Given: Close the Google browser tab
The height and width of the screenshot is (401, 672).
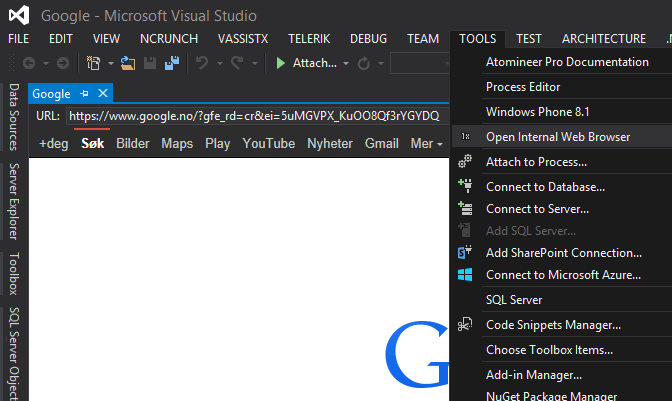Looking at the screenshot, I should click(103, 93).
